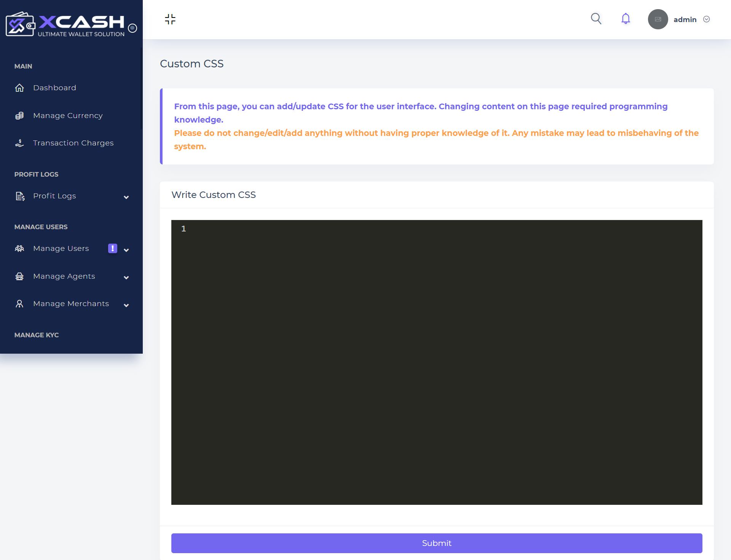
Task: Expand the Manage Users chevron
Action: (126, 250)
